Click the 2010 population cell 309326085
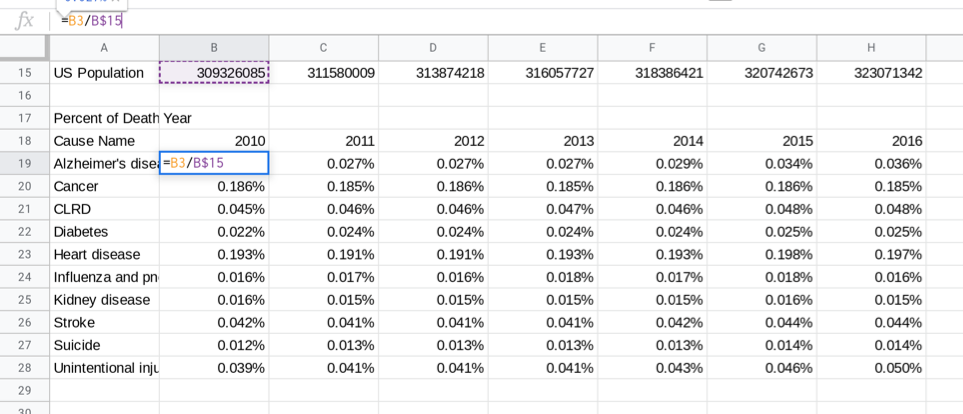Screen dimensions: 963x414 214,73
